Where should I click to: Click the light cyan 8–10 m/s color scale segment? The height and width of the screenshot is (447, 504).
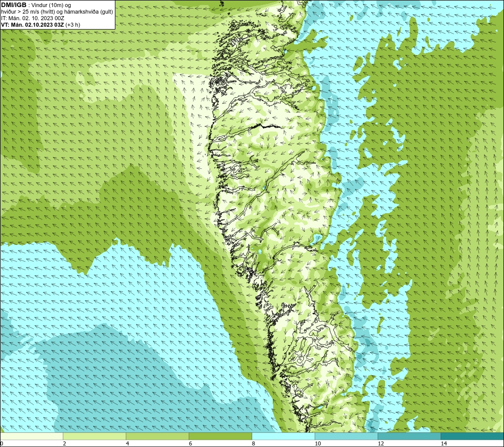point(283,436)
